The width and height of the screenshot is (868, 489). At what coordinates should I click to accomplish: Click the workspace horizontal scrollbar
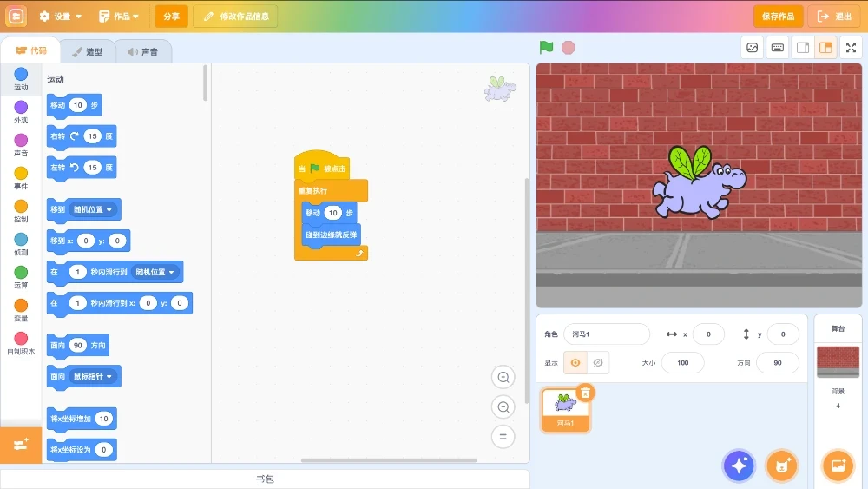click(389, 459)
